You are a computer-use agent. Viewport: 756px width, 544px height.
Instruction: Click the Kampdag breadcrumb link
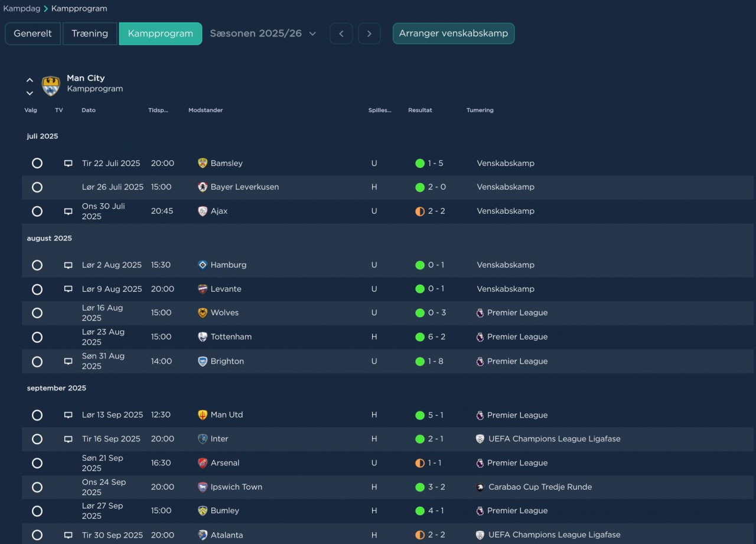20,9
